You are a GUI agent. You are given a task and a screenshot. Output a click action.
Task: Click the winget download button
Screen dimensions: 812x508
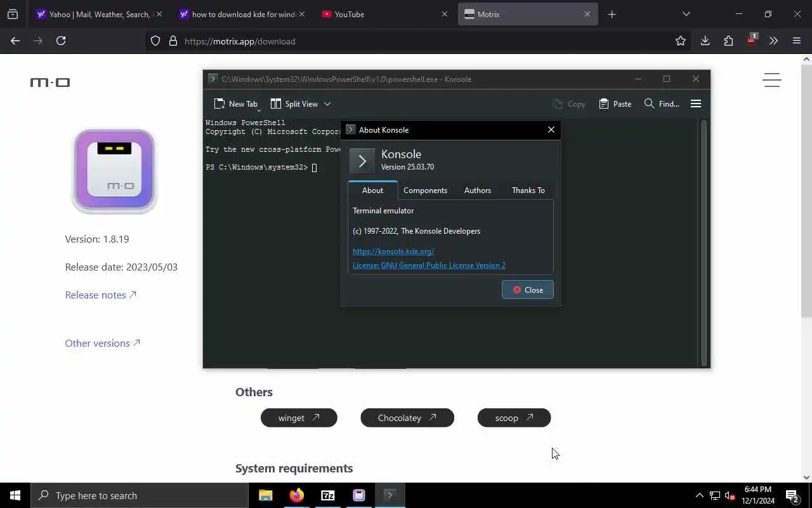(299, 418)
